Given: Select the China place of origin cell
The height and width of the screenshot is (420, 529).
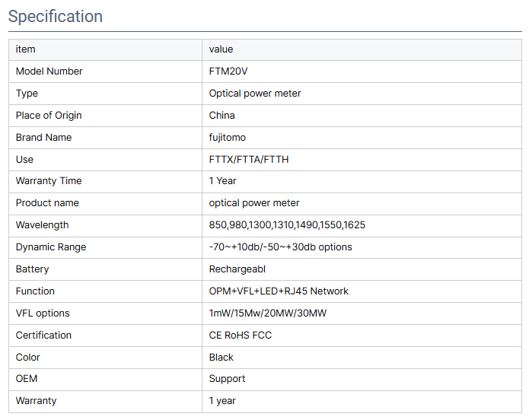Looking at the screenshot, I should (362, 116).
